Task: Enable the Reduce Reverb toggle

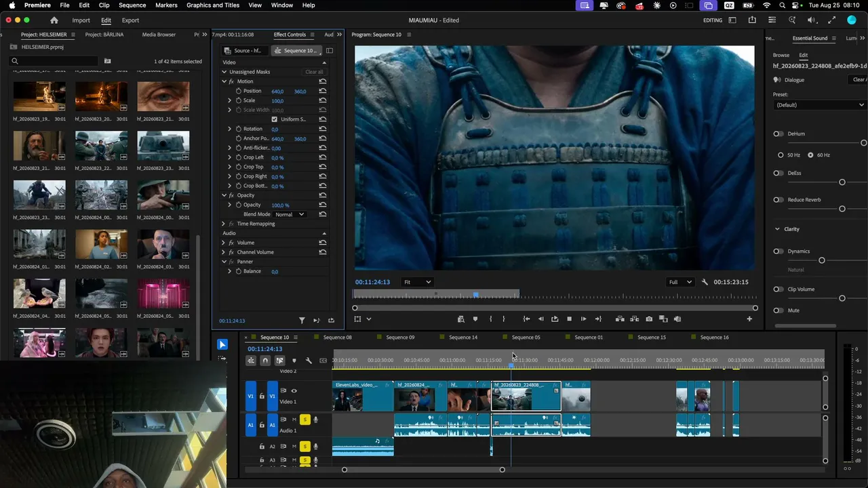Action: pyautogui.click(x=778, y=200)
